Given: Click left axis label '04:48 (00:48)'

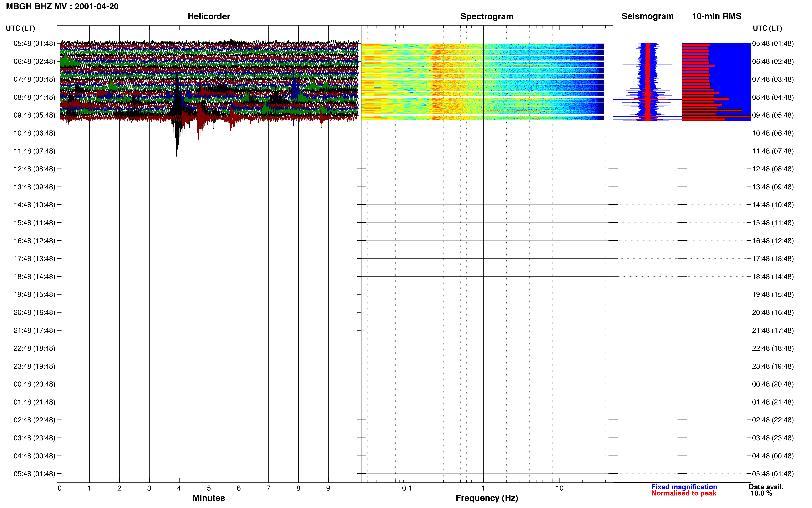Looking at the screenshot, I should click(34, 456).
